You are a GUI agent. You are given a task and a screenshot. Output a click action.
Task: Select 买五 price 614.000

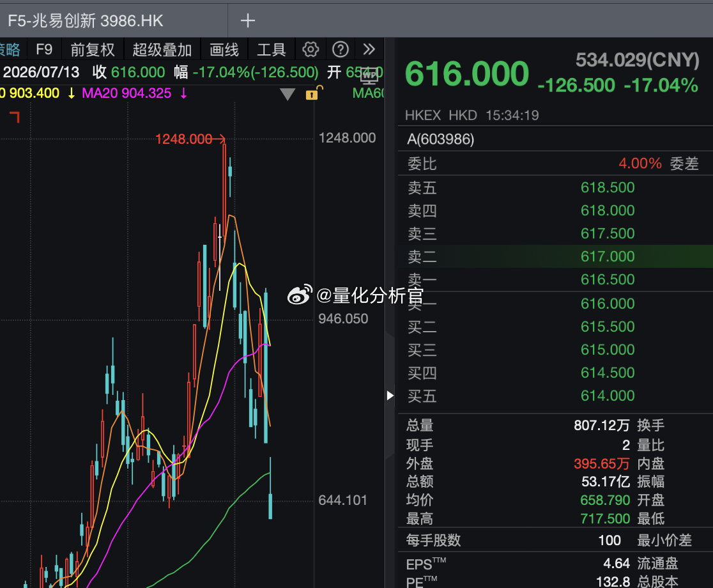click(x=607, y=396)
